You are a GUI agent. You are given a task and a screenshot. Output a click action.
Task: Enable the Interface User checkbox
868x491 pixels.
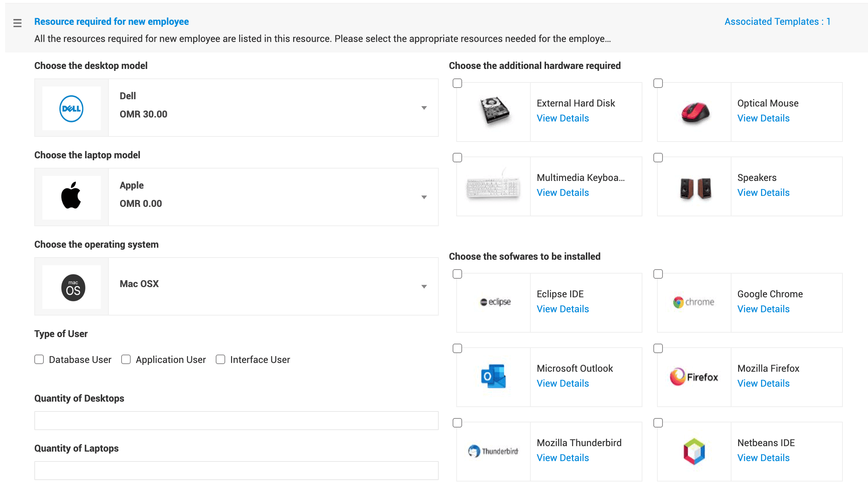click(x=220, y=359)
